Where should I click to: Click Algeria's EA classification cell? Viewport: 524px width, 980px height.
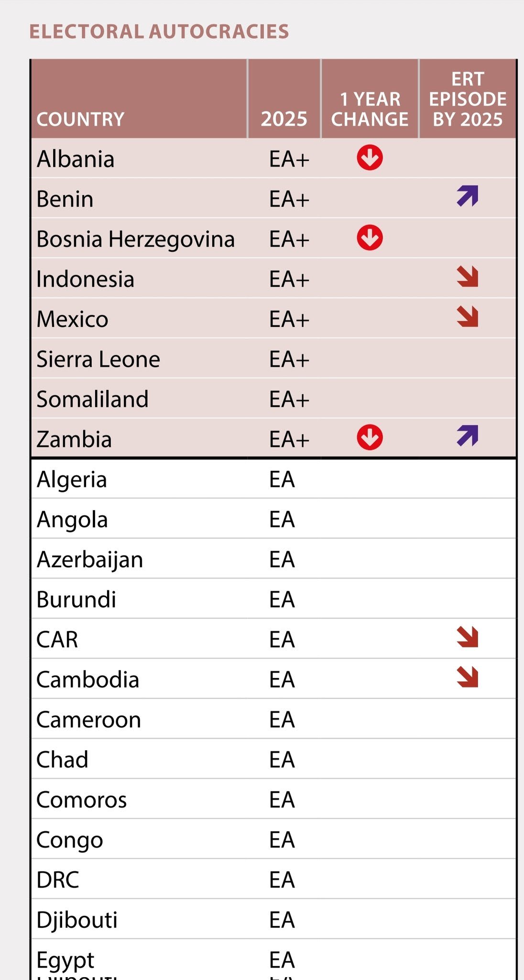point(282,479)
